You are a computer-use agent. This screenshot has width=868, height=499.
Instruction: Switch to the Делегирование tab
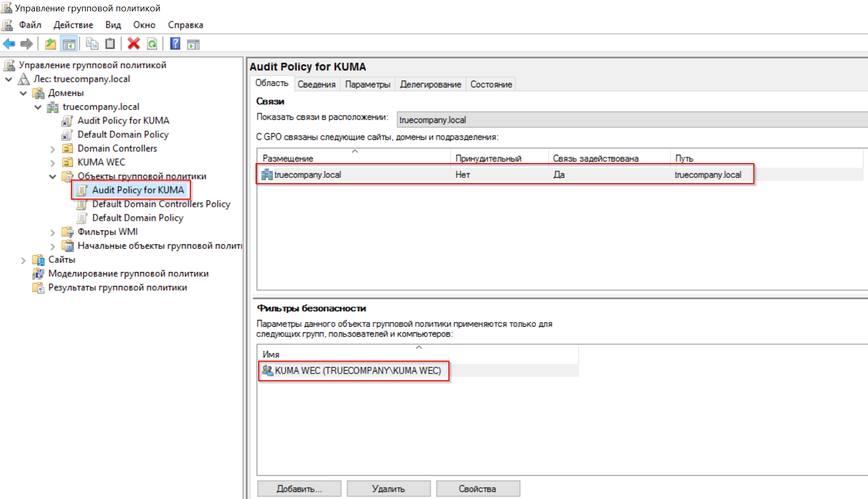pos(430,84)
